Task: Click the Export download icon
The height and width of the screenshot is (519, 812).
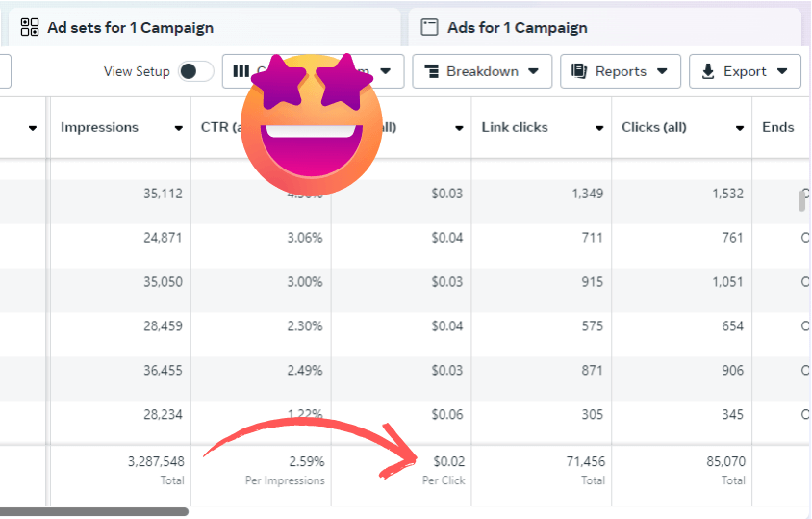Action: 708,71
